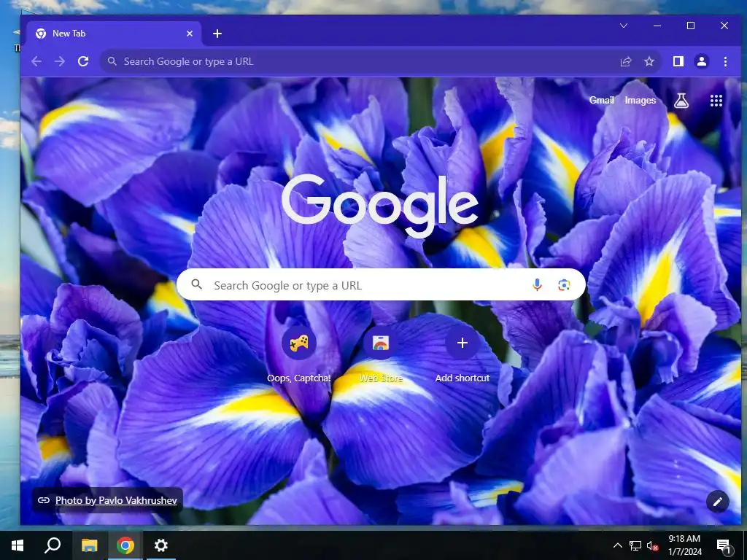
Task: Open Windows taskbar search
Action: [x=53, y=545]
